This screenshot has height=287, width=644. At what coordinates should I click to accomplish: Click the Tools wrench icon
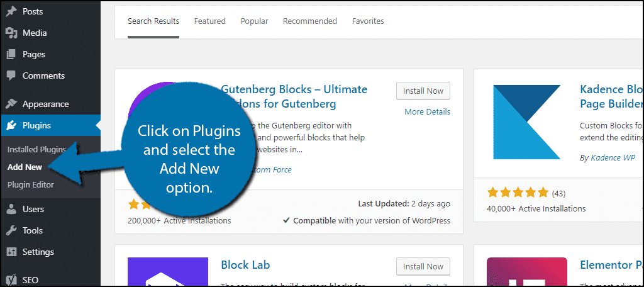[11, 230]
